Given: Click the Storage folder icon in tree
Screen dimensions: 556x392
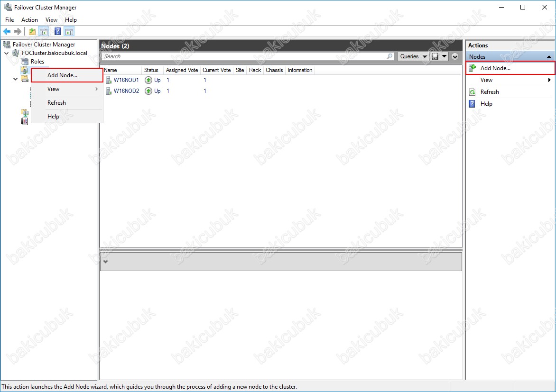Looking at the screenshot, I should pos(25,79).
